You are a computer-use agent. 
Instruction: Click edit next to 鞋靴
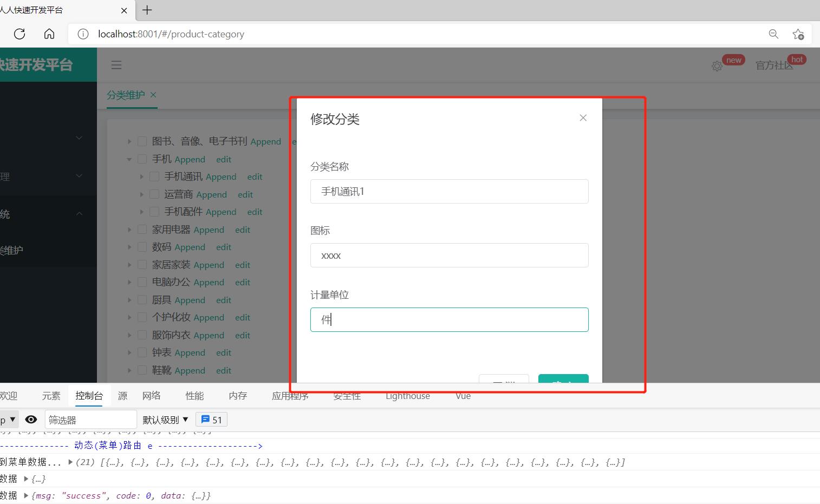(224, 370)
